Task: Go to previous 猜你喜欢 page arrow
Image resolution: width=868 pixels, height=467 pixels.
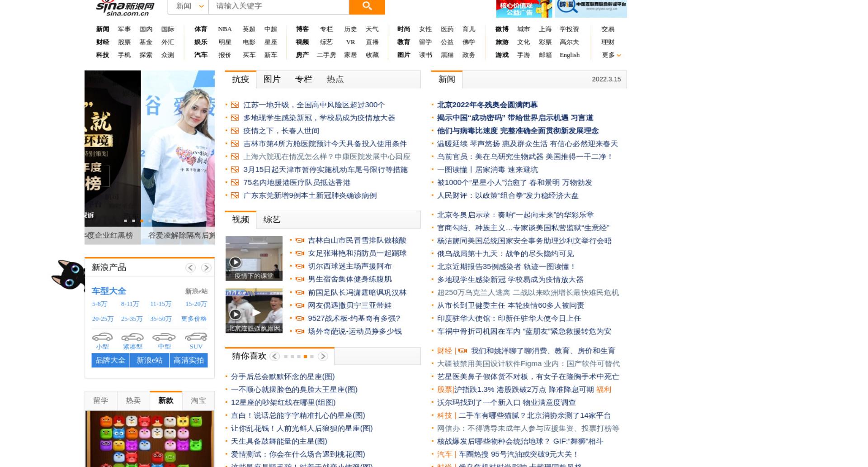Action: (274, 357)
